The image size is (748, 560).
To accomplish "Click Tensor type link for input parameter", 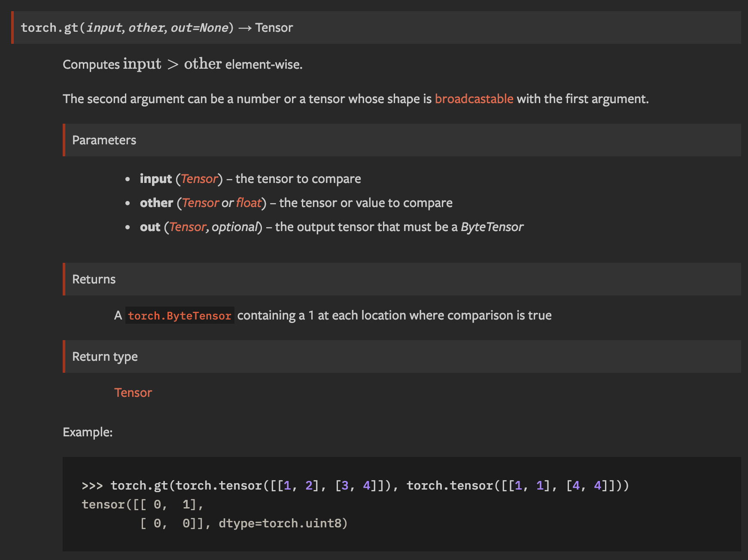I will [199, 179].
